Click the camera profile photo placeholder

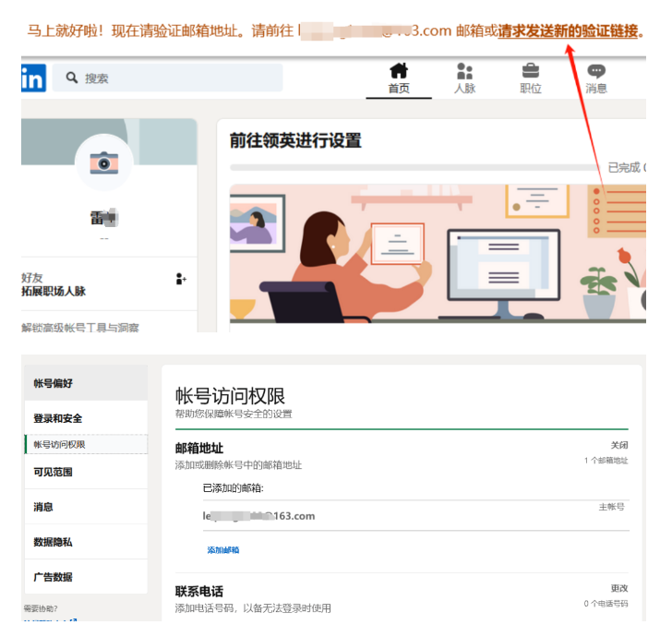103,163
